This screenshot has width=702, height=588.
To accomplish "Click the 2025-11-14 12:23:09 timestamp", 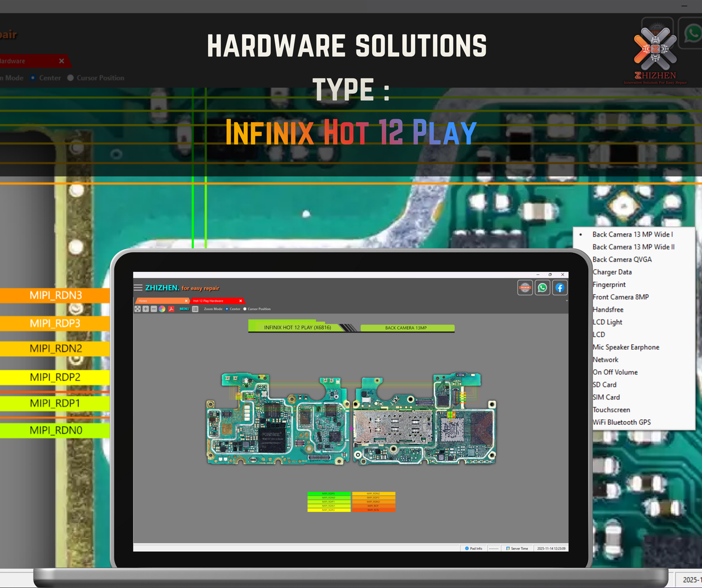I will coord(551,548).
